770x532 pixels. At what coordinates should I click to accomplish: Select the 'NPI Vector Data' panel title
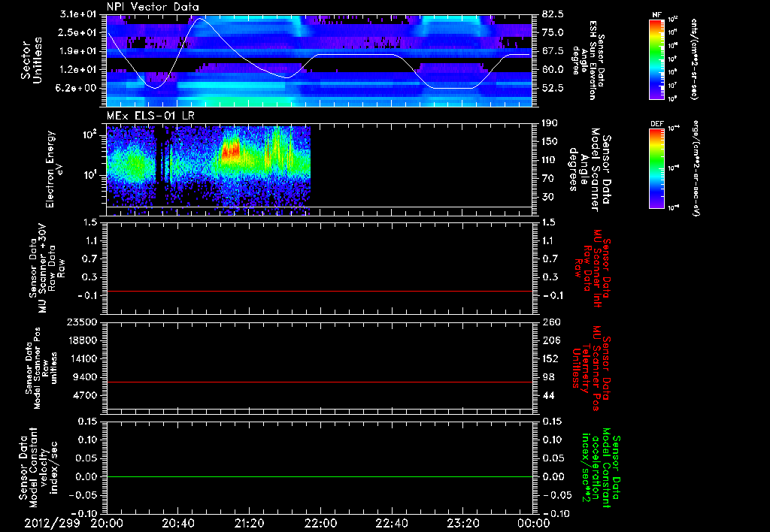(x=153, y=7)
